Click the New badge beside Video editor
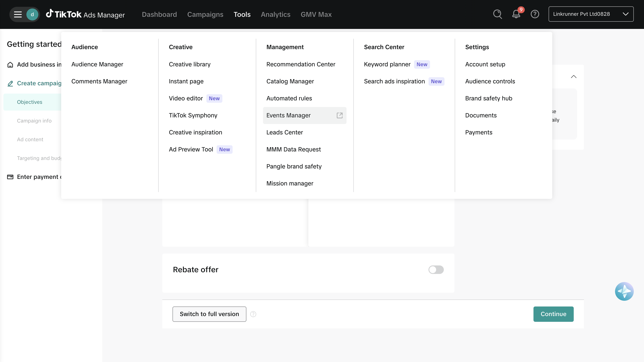 pos(214,98)
